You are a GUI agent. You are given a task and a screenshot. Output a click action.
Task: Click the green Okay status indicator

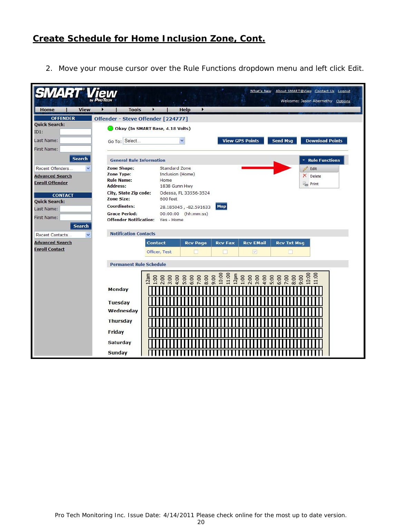coord(110,129)
